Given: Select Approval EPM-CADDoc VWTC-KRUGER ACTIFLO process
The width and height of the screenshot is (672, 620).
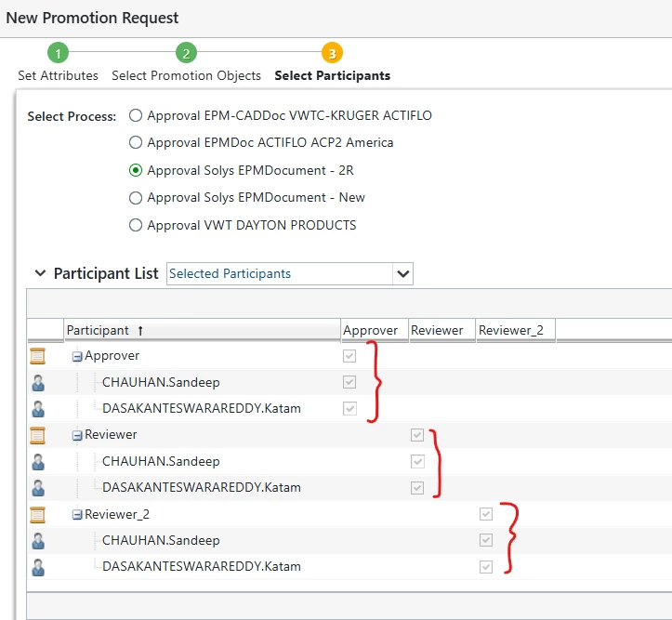Looking at the screenshot, I should [136, 115].
